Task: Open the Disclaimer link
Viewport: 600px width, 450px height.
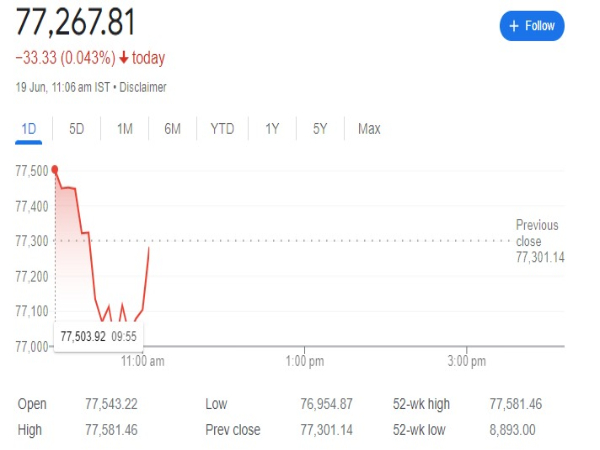Action: pos(144,87)
